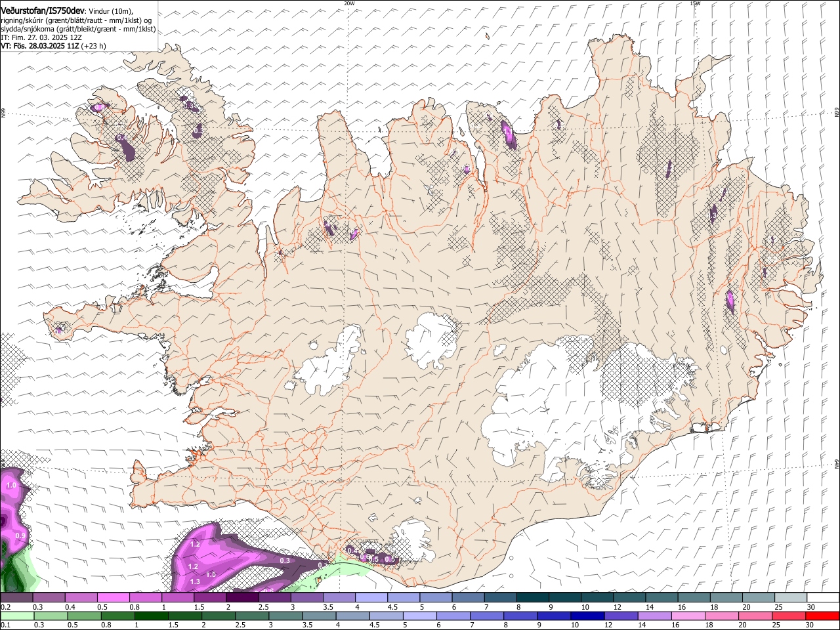
Task: Click the bright red lower swatch labeled 30
Action: [x=823, y=616]
